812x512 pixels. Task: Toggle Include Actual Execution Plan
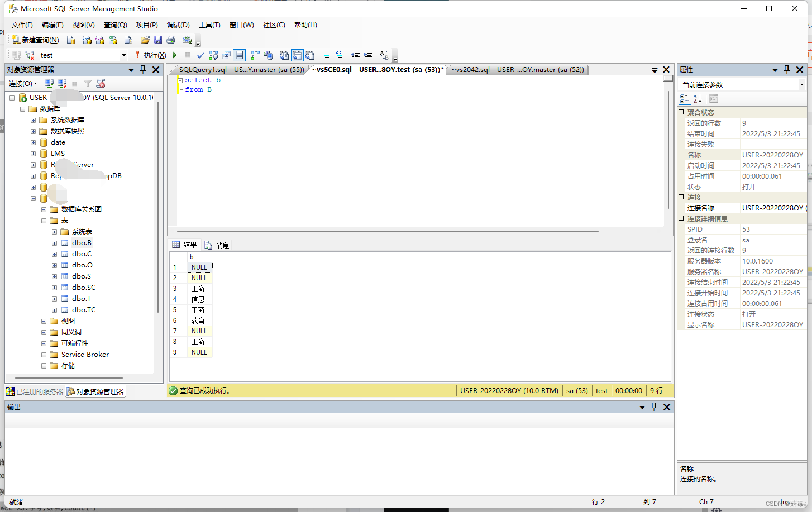(255, 55)
